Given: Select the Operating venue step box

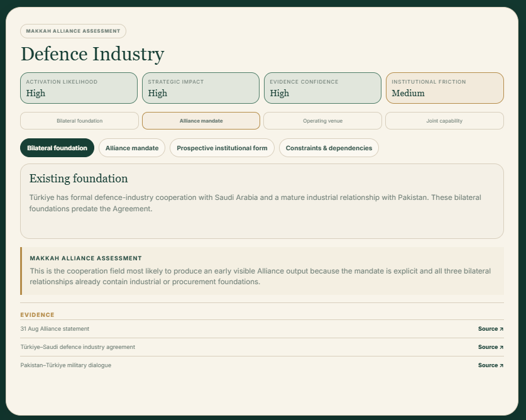Looking at the screenshot, I should point(323,121).
